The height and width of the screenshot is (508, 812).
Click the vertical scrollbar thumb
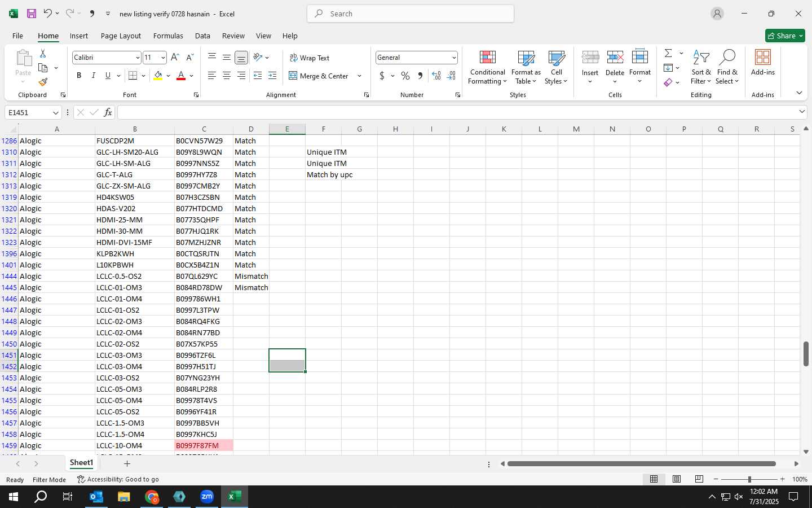pos(806,354)
